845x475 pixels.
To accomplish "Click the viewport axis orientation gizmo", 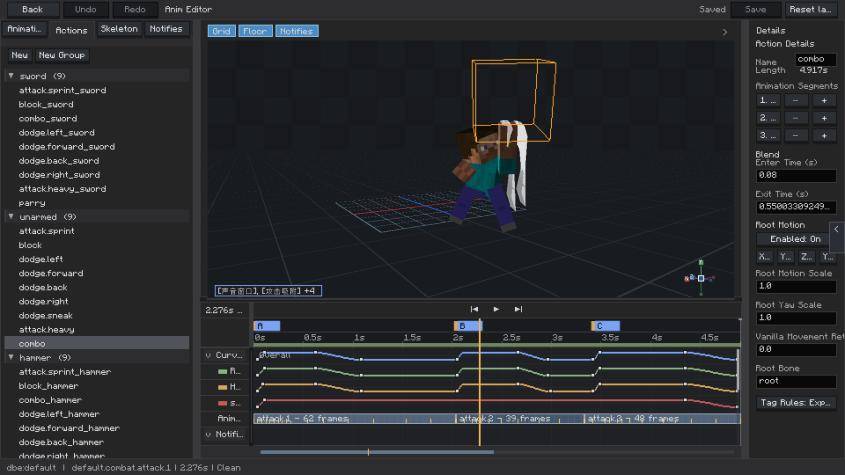I will (x=701, y=278).
